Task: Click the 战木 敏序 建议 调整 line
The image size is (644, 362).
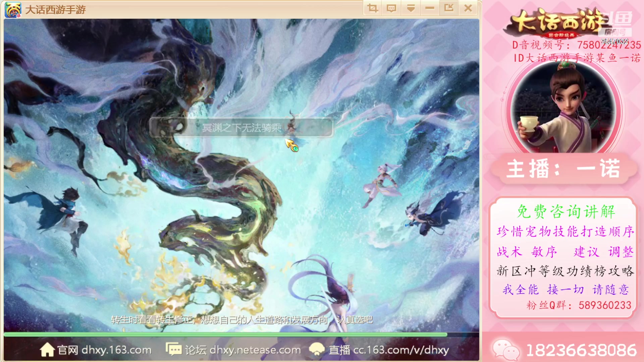Action: tap(565, 252)
